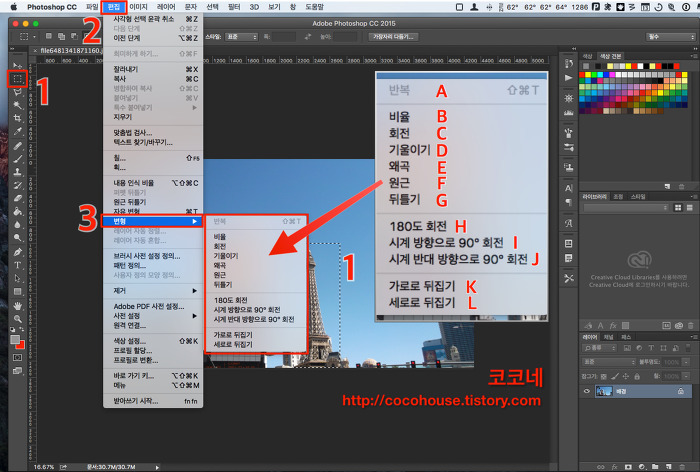The width and height of the screenshot is (700, 472).
Task: Select the Rectangle shape tool
Action: click(17, 292)
